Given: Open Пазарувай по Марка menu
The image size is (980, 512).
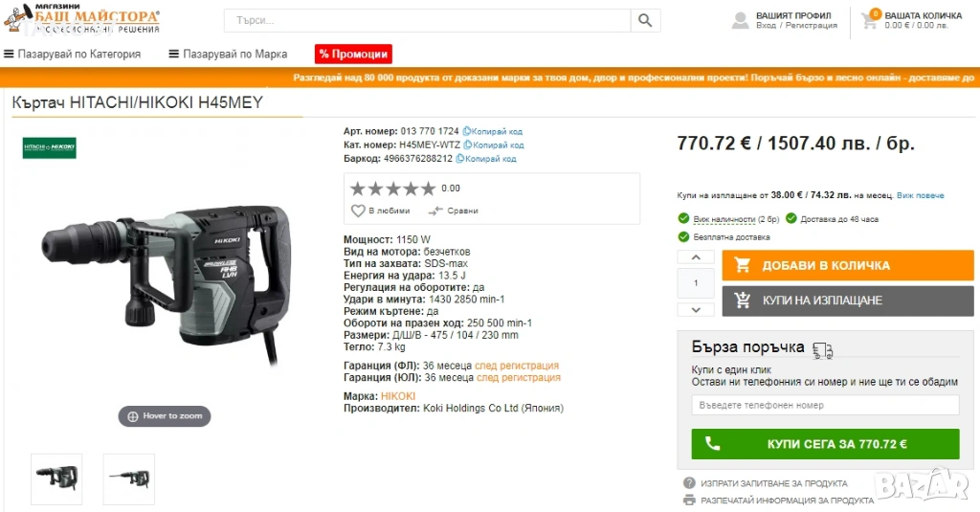Looking at the screenshot, I should 228,54.
